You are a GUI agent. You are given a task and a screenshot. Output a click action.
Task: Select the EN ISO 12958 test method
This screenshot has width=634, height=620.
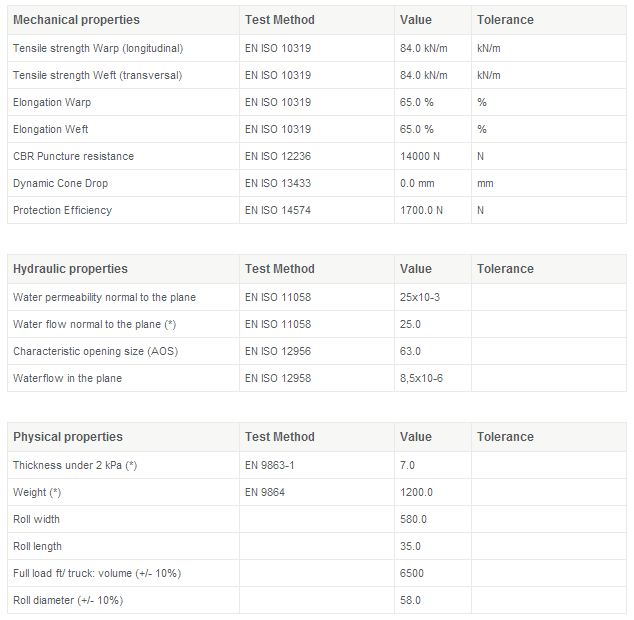(x=278, y=378)
